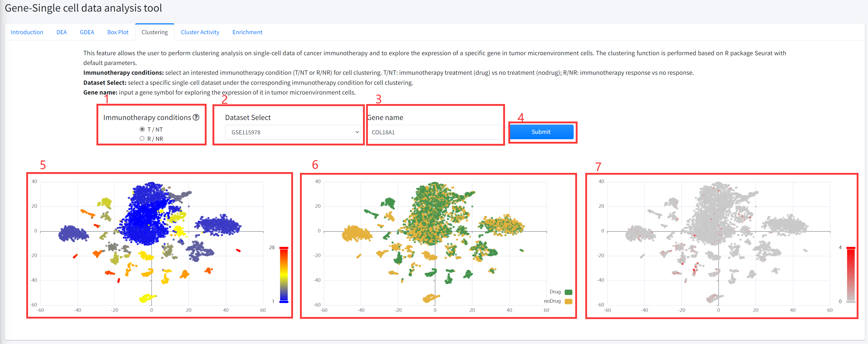Open the Box Plot tab
Image resolution: width=868 pixels, height=344 pixels.
118,32
